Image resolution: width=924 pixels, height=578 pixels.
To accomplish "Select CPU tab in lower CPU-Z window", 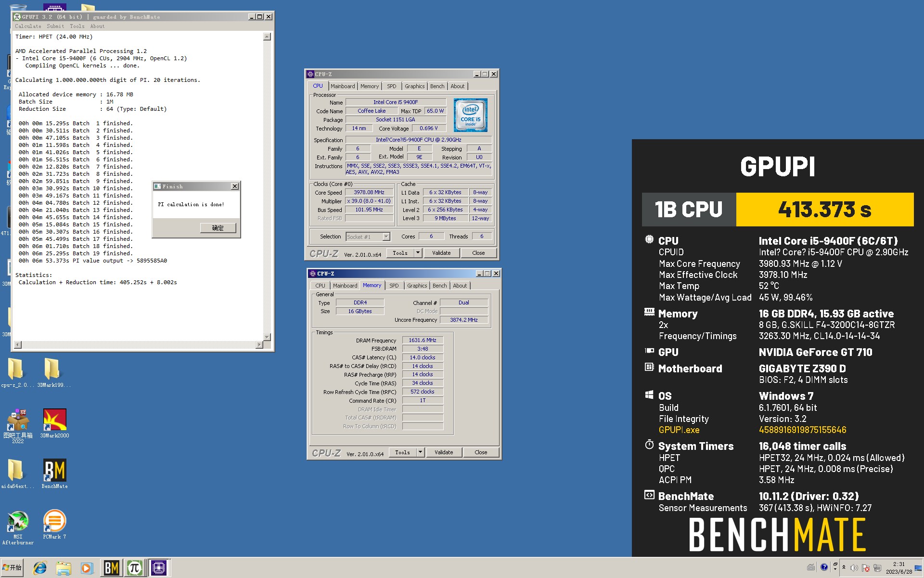I will click(321, 286).
